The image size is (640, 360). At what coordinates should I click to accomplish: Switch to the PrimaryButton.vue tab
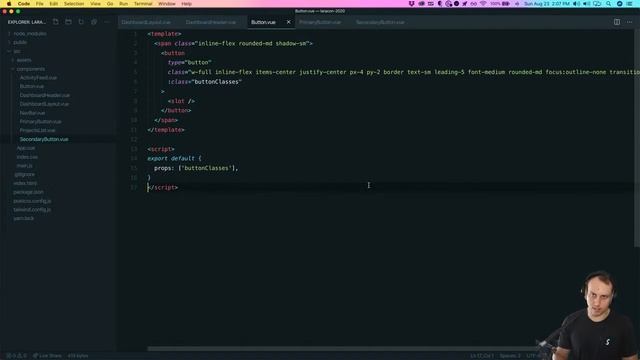click(320, 22)
